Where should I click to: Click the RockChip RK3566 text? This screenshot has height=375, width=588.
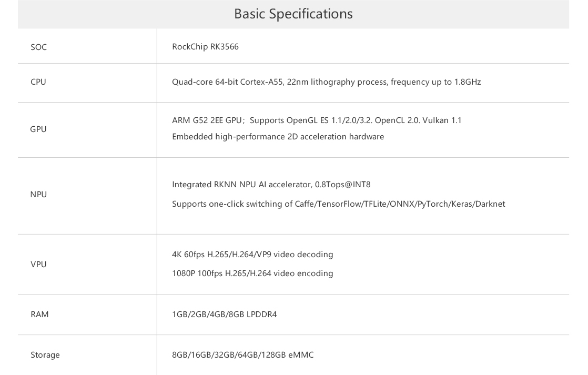205,46
